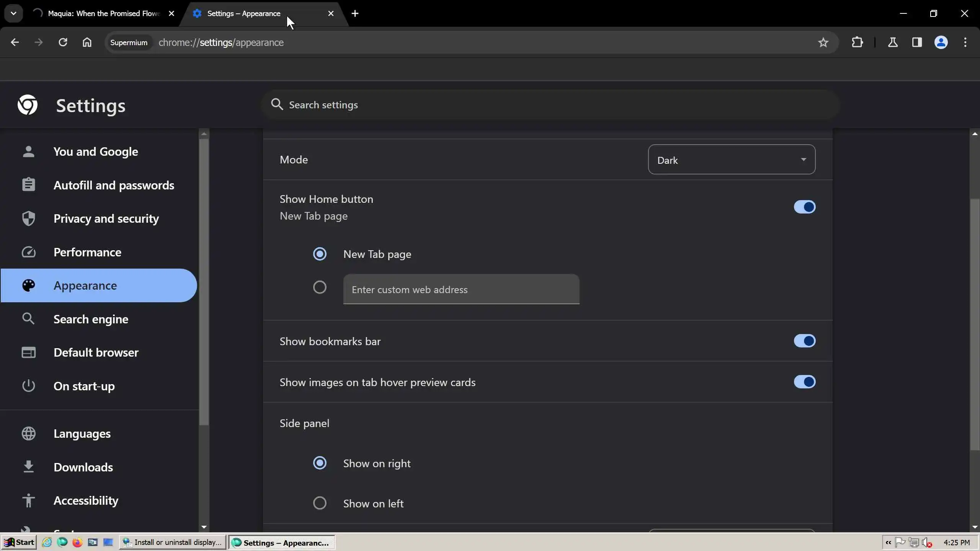The image size is (980, 551).
Task: Open the profile avatar icon
Action: point(941,42)
